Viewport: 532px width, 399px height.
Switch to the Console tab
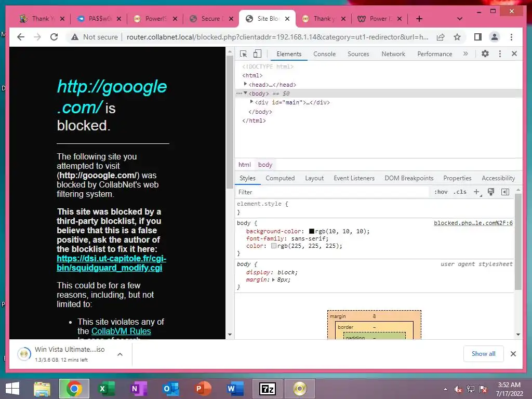click(x=324, y=54)
